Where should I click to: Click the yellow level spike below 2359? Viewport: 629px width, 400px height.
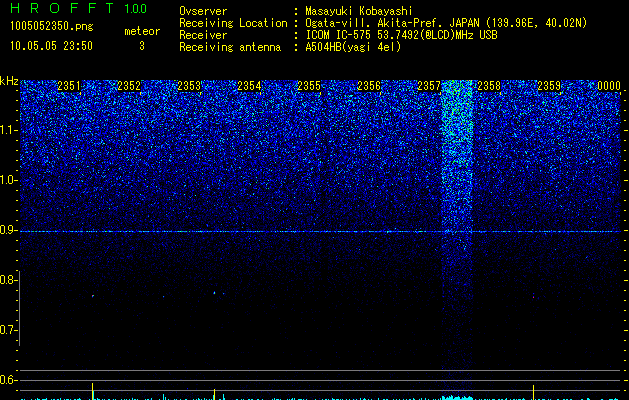pos(534,392)
